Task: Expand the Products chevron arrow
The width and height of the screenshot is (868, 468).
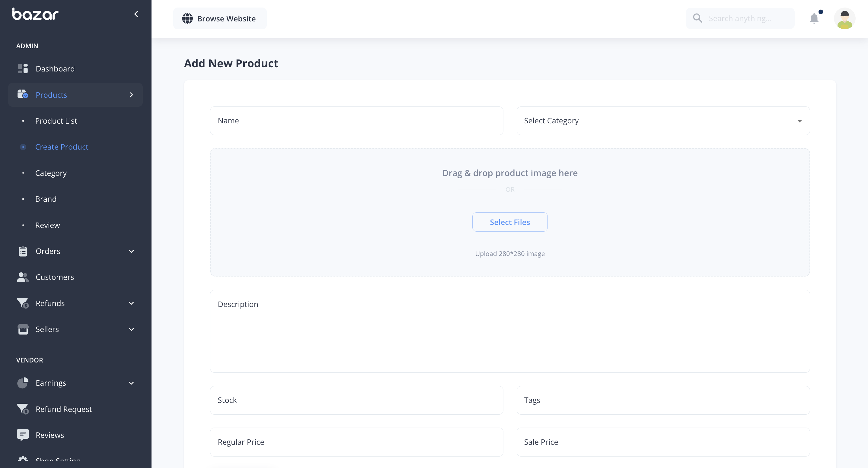Action: coord(131,95)
